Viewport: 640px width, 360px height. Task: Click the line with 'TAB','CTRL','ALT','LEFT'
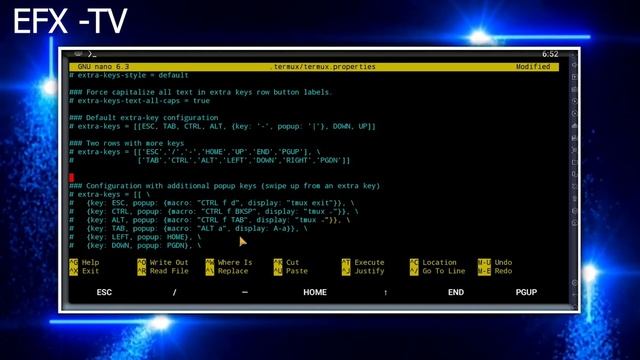210,161
